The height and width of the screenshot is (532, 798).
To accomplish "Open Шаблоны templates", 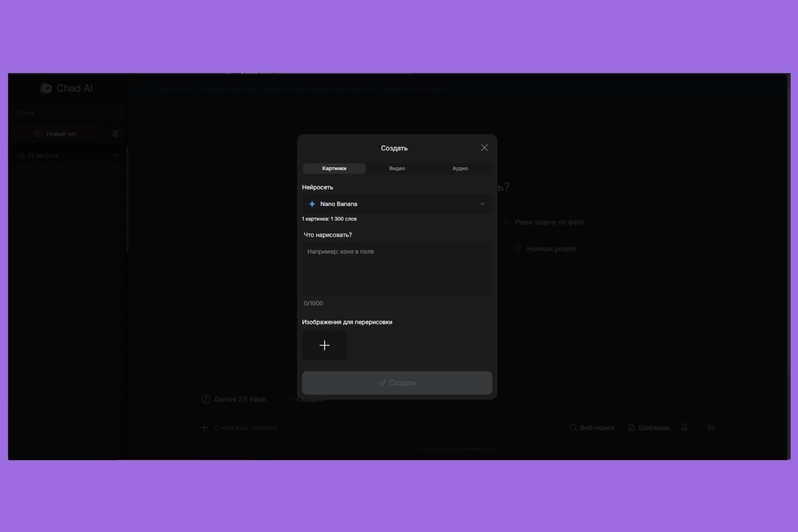I will (x=648, y=428).
